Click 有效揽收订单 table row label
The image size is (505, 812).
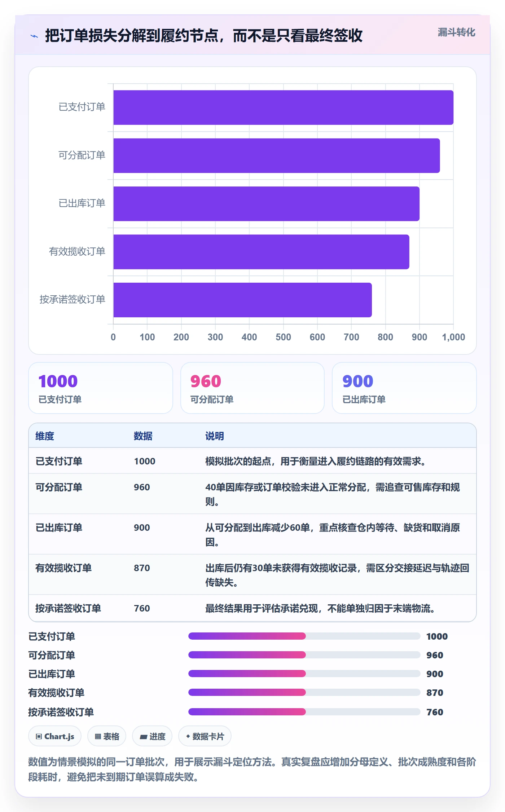click(x=63, y=568)
